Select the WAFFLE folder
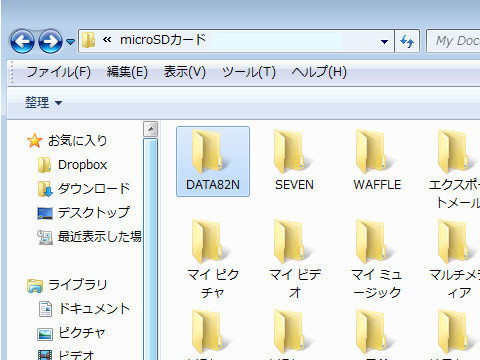Viewport: 480px width, 360px height. pos(377,161)
